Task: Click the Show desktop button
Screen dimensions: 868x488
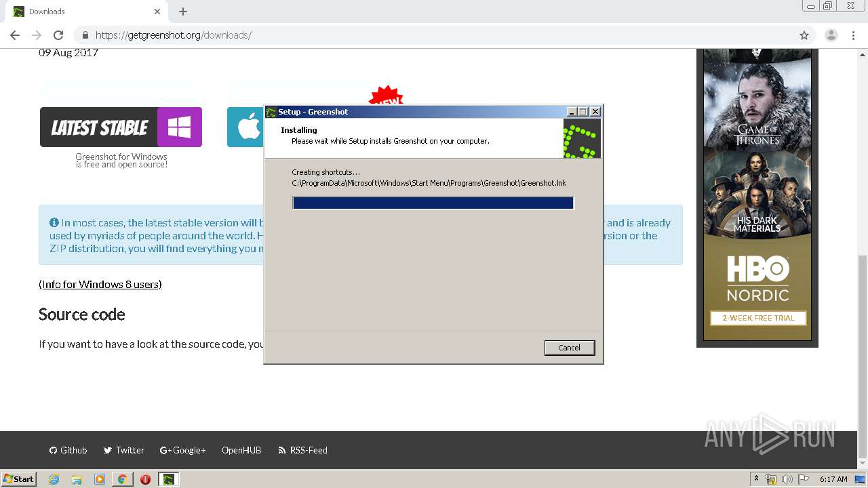Action: click(x=861, y=479)
